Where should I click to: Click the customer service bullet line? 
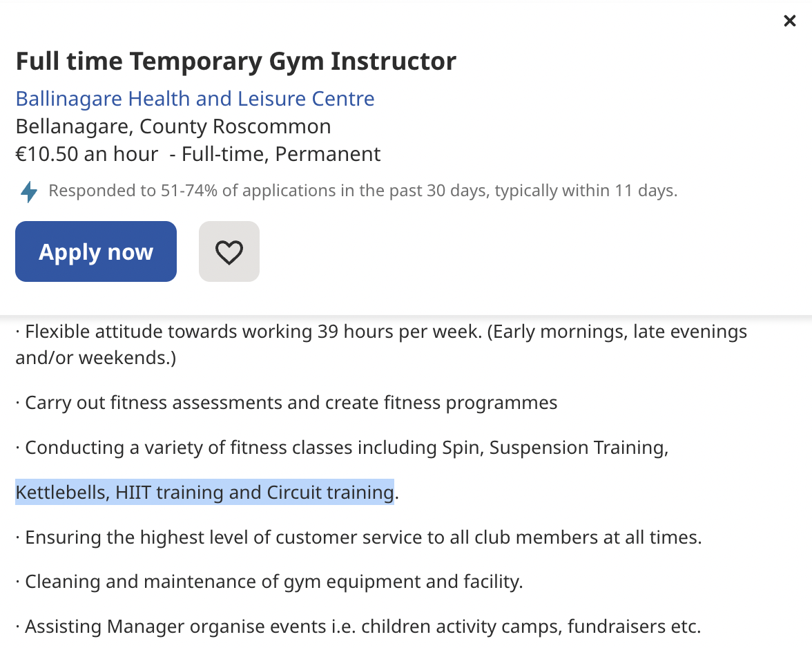(x=359, y=537)
